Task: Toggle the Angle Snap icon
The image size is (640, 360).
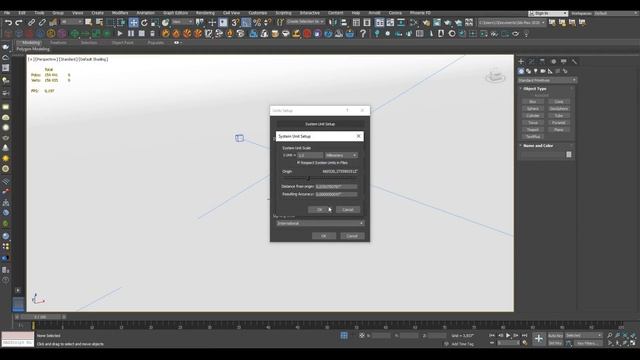Action: pyautogui.click(x=246, y=22)
